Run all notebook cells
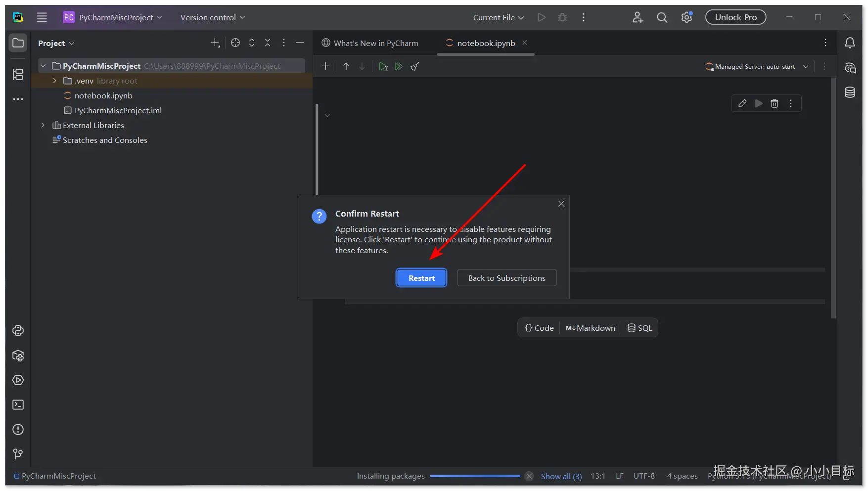This screenshot has width=868, height=491. (399, 66)
